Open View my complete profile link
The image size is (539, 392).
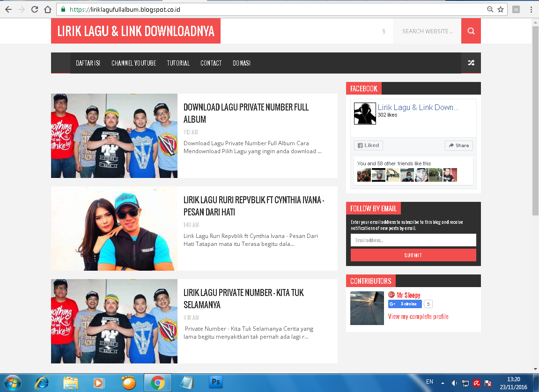tap(418, 316)
